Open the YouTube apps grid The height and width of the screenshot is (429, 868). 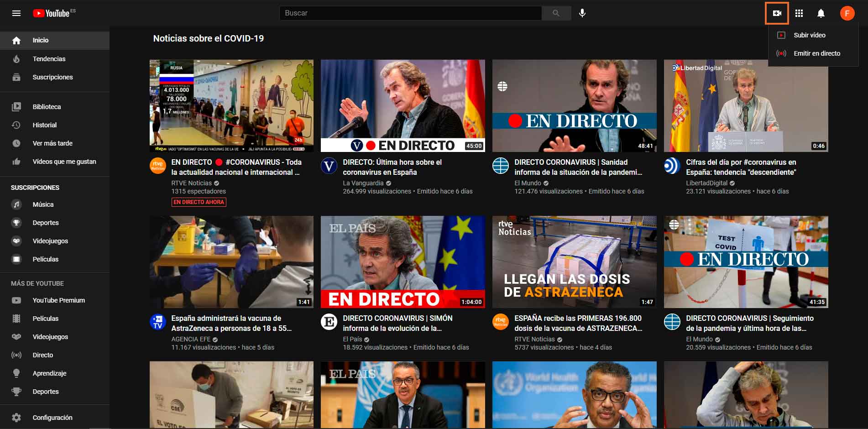799,13
